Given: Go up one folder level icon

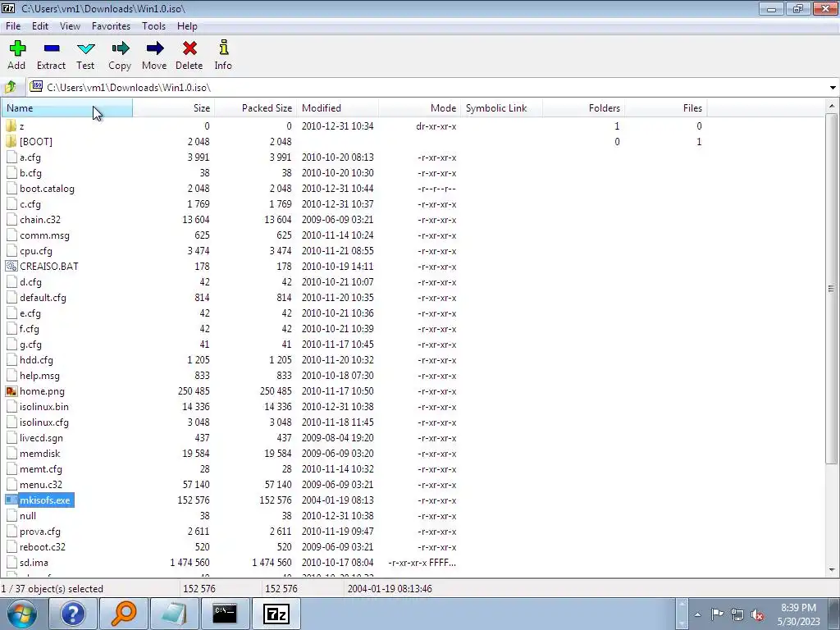Looking at the screenshot, I should [10, 87].
